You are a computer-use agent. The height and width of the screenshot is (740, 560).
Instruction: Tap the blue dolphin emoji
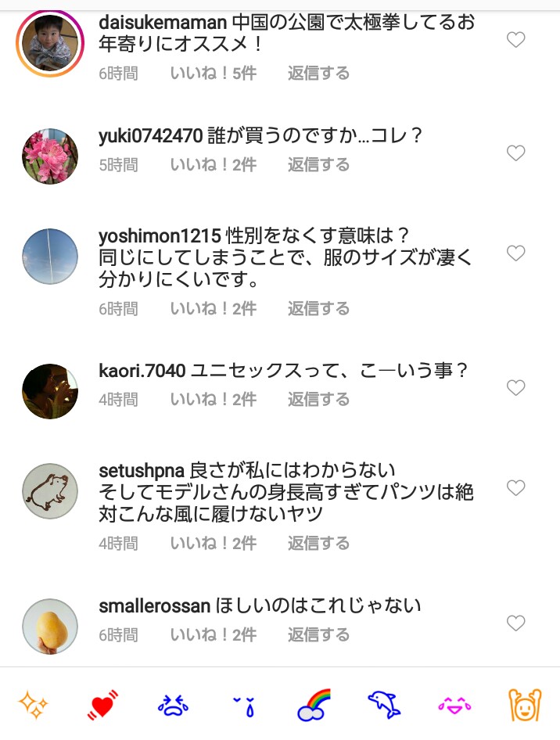pyautogui.click(x=384, y=705)
